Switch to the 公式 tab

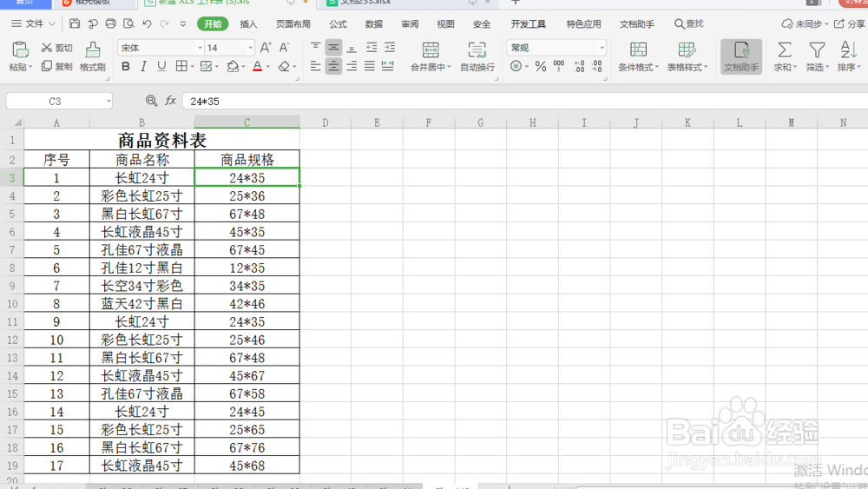(x=338, y=23)
